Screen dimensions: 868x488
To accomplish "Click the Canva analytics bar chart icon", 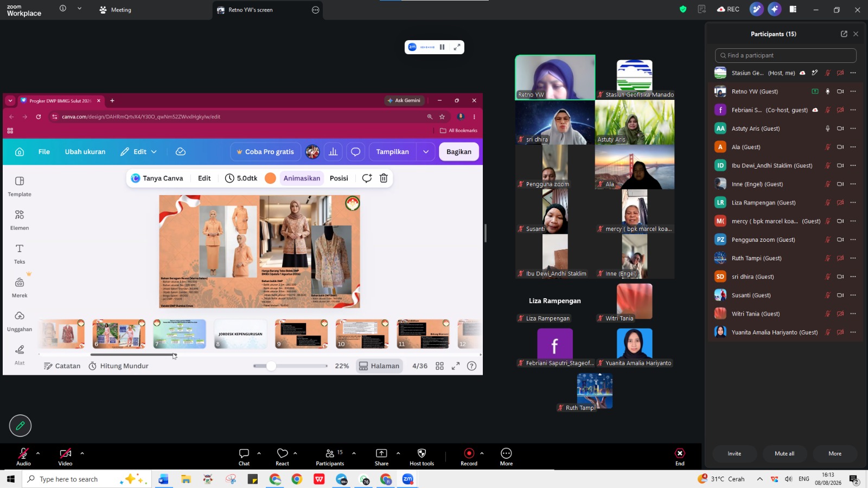I will pyautogui.click(x=333, y=152).
